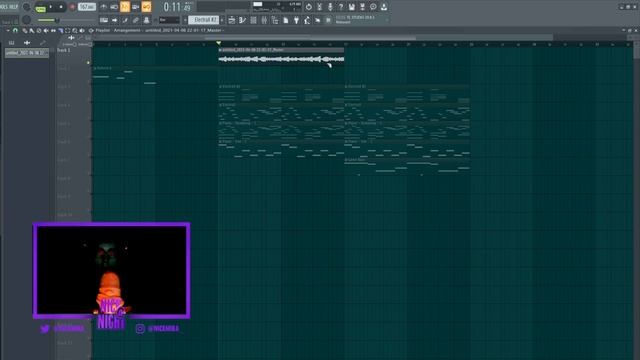The image size is (640, 360).
Task: Click the save project icon
Action: (x=351, y=7)
